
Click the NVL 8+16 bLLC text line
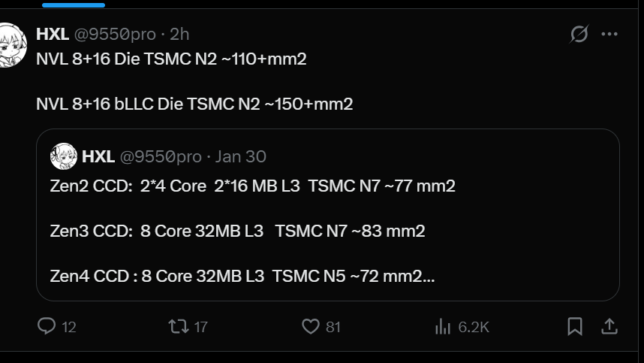pyautogui.click(x=194, y=104)
